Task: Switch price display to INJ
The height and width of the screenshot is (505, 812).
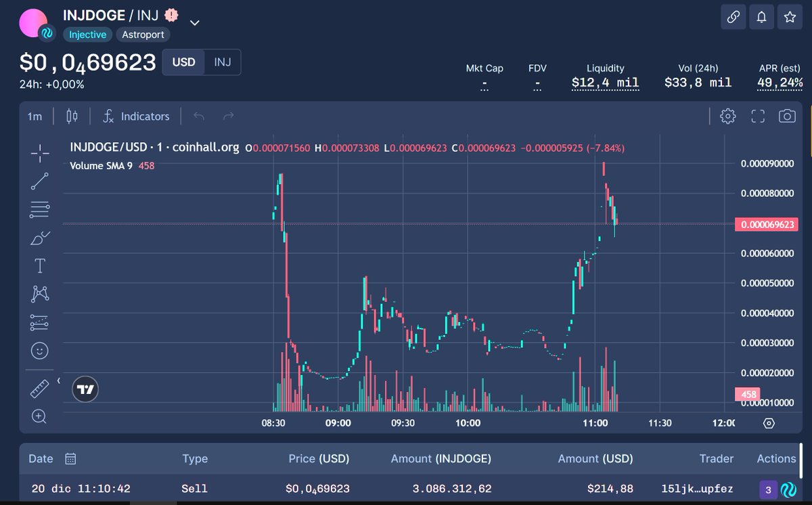Action: point(223,62)
